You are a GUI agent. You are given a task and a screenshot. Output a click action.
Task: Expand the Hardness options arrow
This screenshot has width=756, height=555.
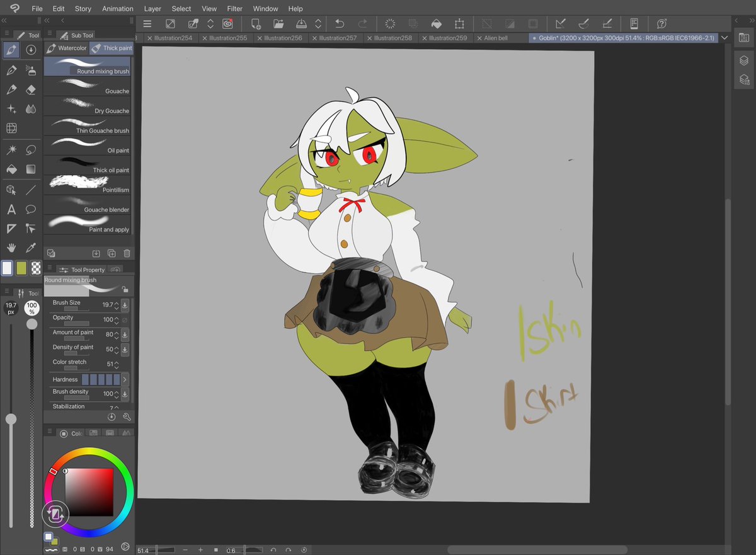tap(125, 379)
